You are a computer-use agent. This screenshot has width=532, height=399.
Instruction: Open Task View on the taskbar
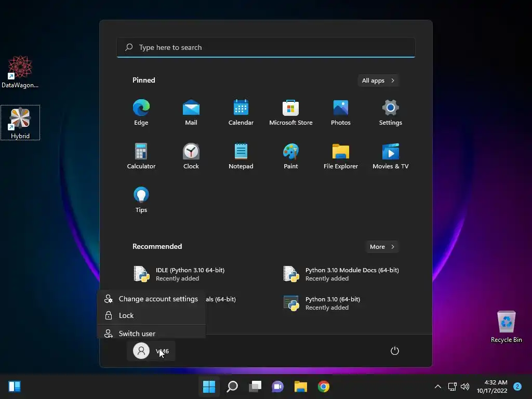tap(255, 387)
